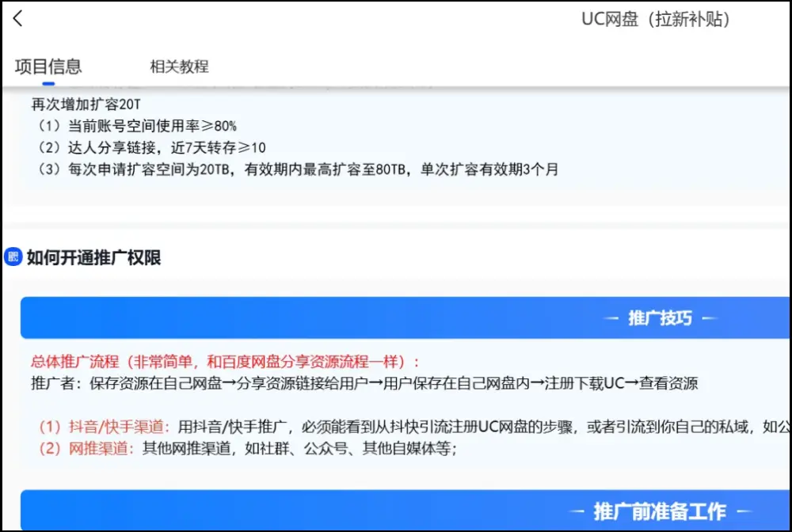The image size is (792, 532).
Task: Click the red 总体推广流程 heading line
Action: coord(225,362)
